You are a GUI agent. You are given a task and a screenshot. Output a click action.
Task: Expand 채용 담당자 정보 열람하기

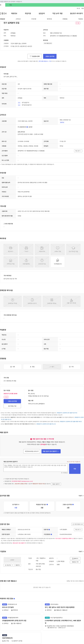[51, 451]
